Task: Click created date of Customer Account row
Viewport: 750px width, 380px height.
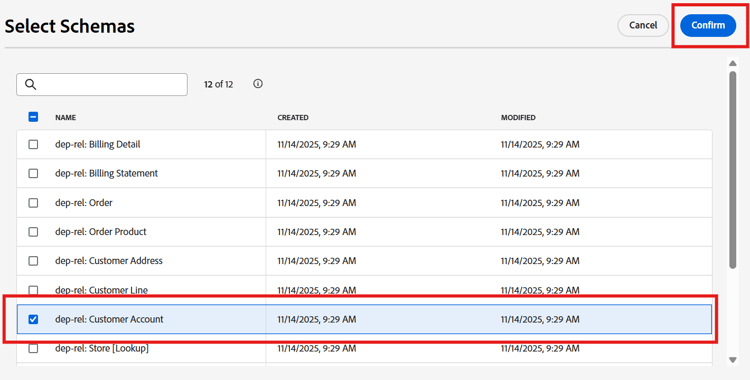Action: coord(317,319)
